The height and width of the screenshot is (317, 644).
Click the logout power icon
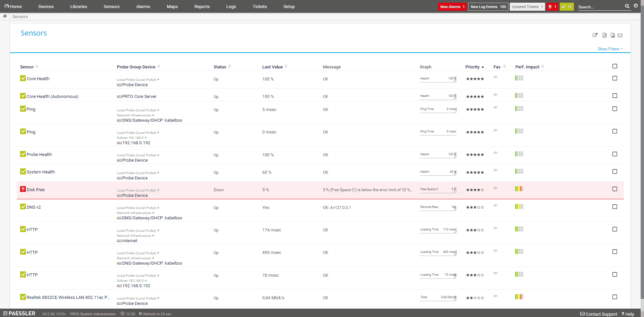click(x=636, y=6)
